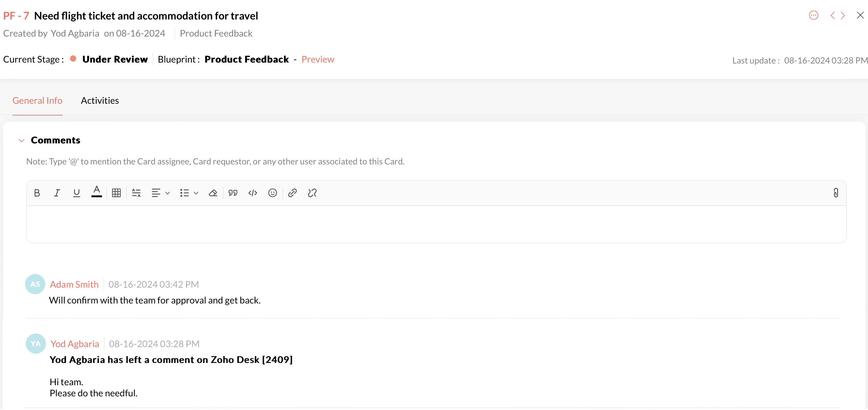Screen dimensions: 868x410
Task: Toggle bold formatting in comment editor
Action: (x=37, y=193)
